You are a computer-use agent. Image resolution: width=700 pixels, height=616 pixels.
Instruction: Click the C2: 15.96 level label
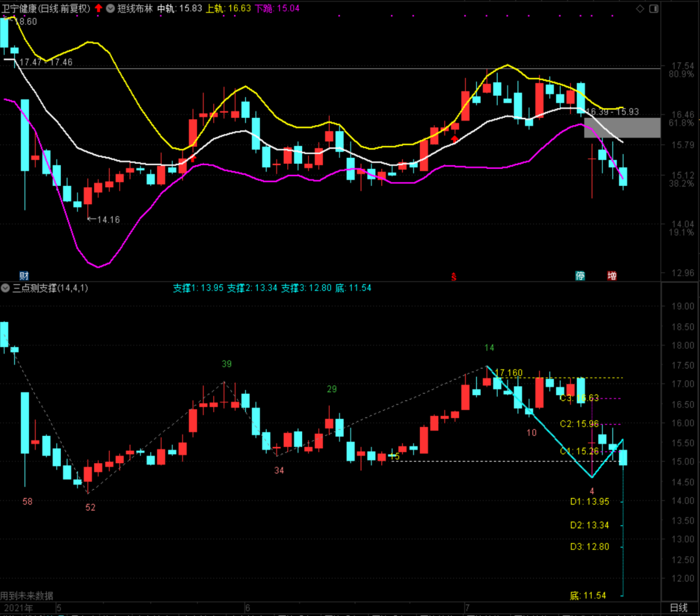tap(579, 424)
